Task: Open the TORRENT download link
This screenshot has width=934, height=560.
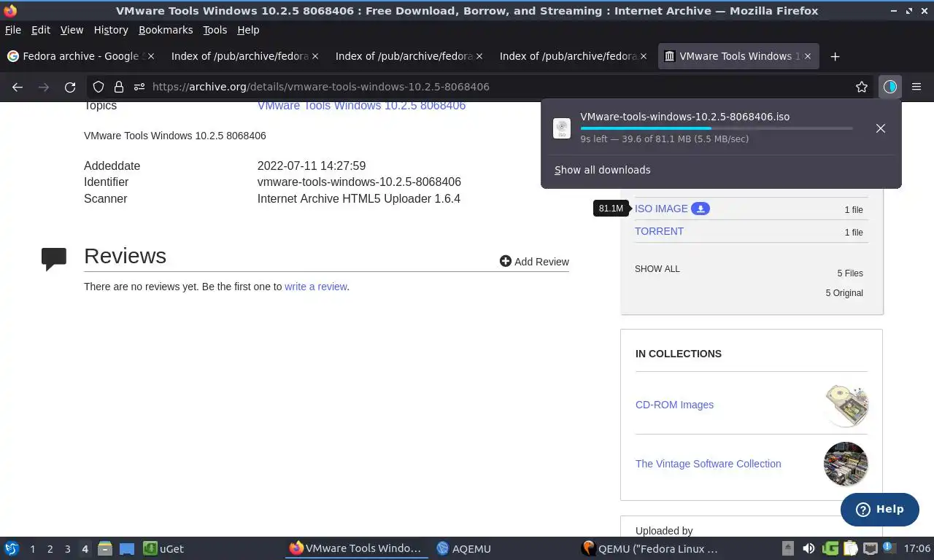Action: (x=659, y=231)
